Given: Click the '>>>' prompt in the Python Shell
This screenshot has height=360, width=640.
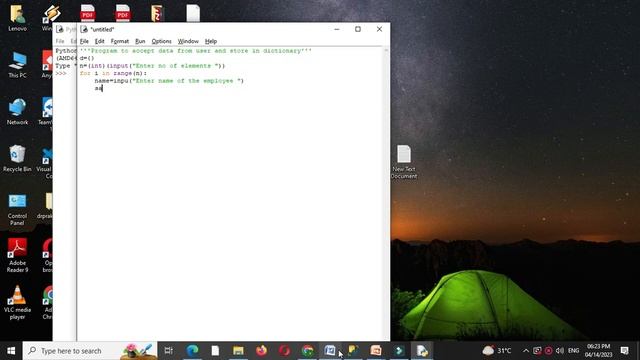Looking at the screenshot, I should pyautogui.click(x=61, y=73).
